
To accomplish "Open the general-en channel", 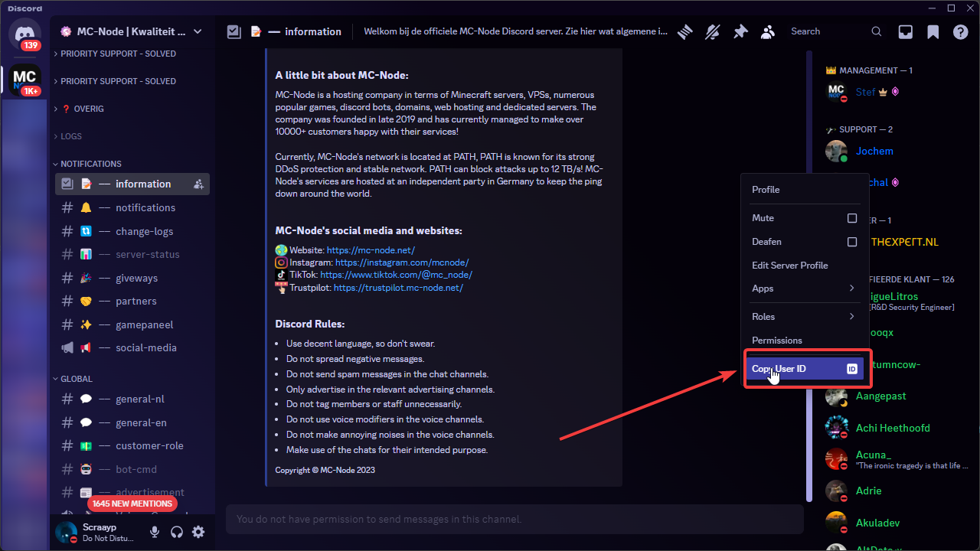I will 132,422.
